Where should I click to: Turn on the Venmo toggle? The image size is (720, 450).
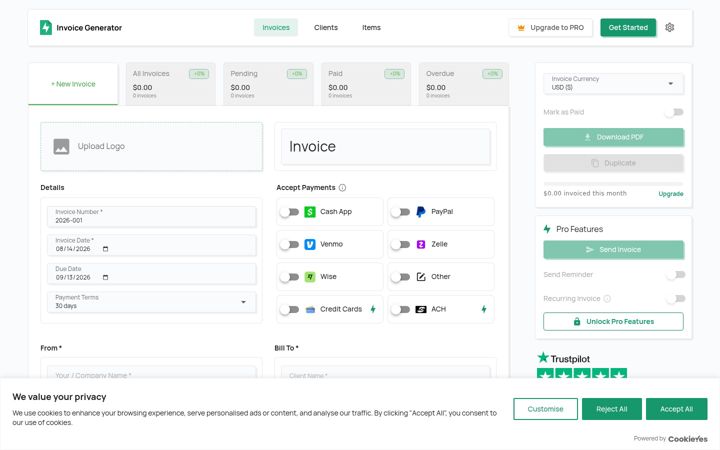(289, 244)
